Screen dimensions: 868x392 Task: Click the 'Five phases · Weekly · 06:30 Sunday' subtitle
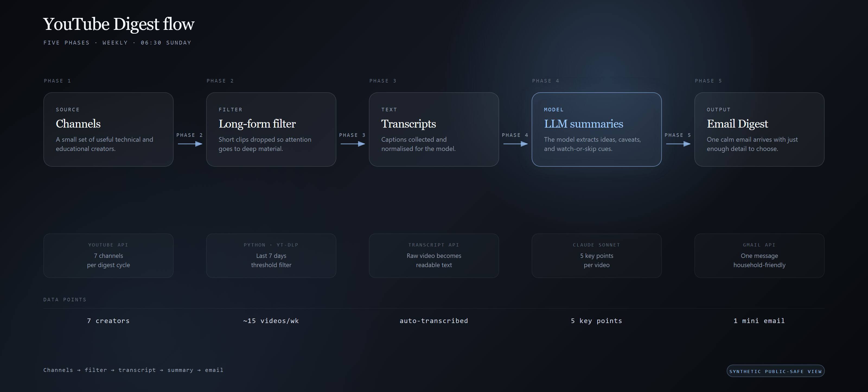[x=117, y=43]
